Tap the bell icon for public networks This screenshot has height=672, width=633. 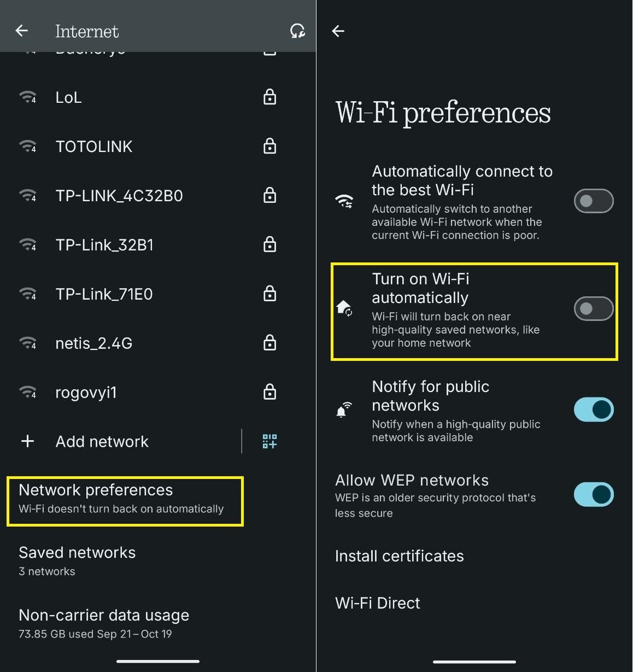coord(343,410)
